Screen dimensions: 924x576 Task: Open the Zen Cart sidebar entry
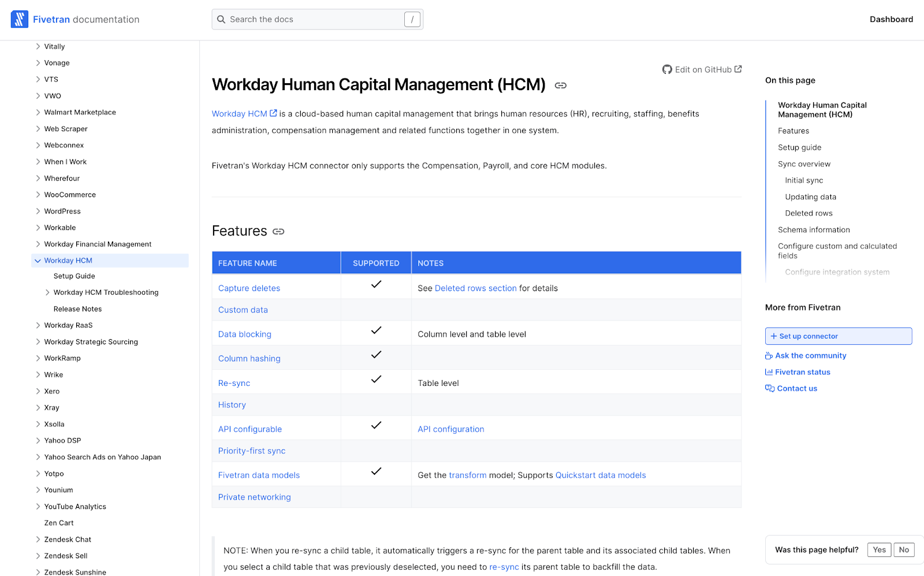pos(59,523)
